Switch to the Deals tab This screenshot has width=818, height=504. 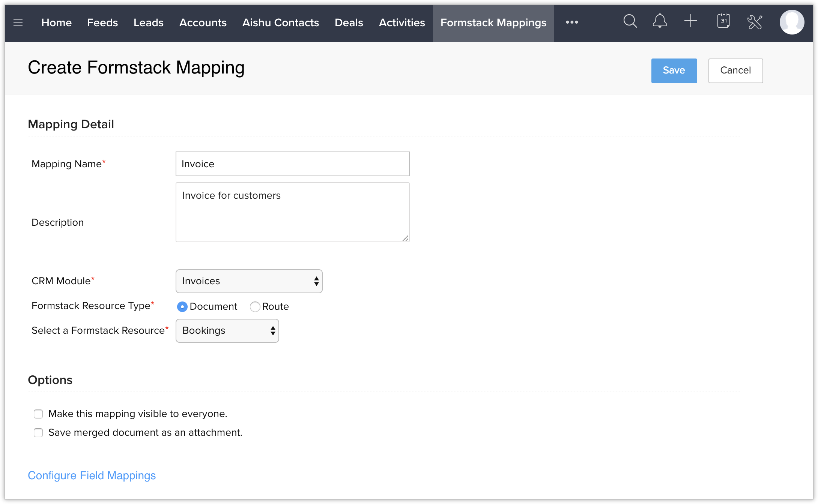pyautogui.click(x=349, y=22)
